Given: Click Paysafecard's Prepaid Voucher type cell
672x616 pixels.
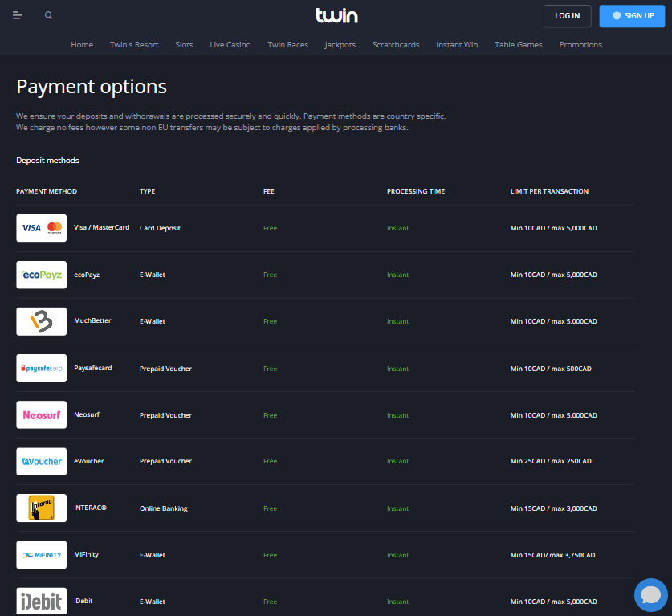Looking at the screenshot, I should coord(166,369).
